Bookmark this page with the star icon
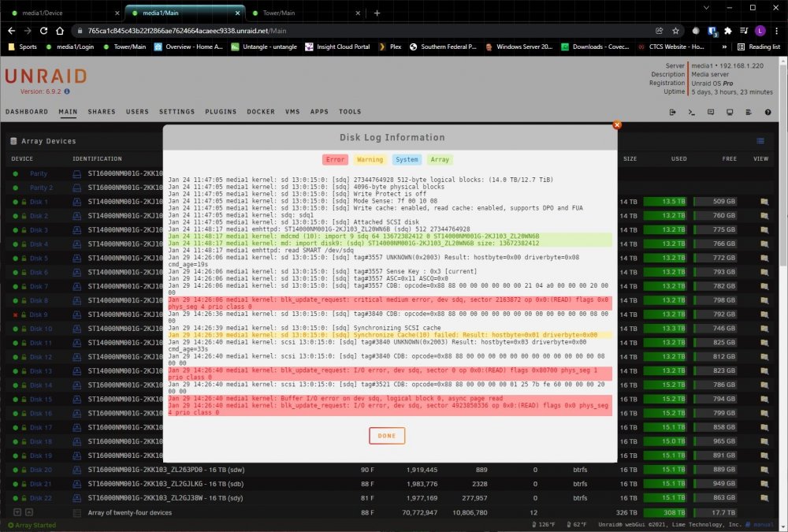Screen dimensions: 788x532 pyautogui.click(x=675, y=31)
